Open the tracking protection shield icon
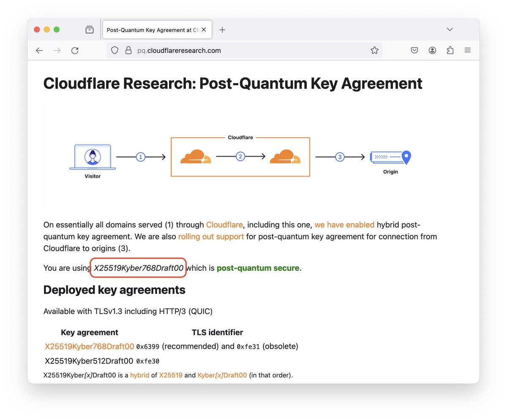 tap(114, 51)
